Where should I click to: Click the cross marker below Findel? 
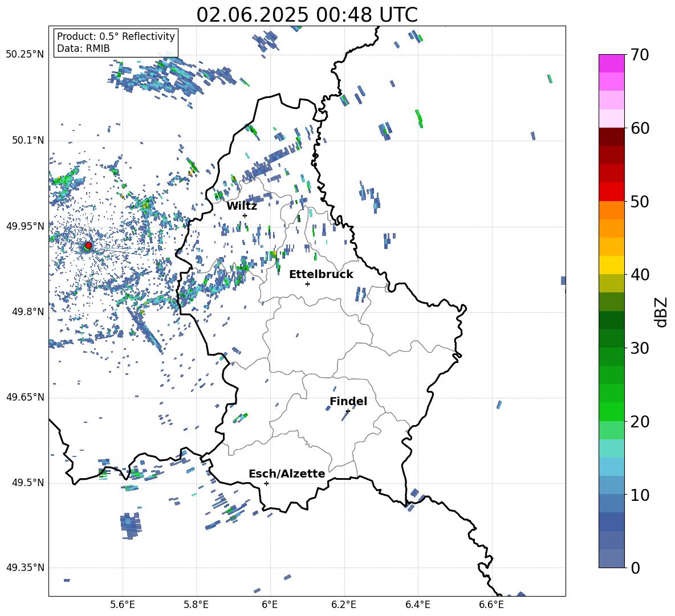pos(348,411)
